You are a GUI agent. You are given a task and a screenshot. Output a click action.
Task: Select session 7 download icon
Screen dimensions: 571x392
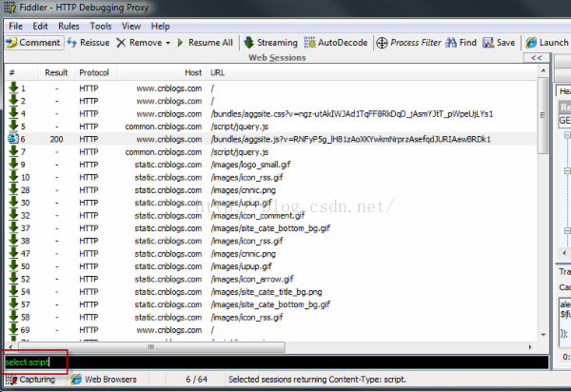point(13,152)
